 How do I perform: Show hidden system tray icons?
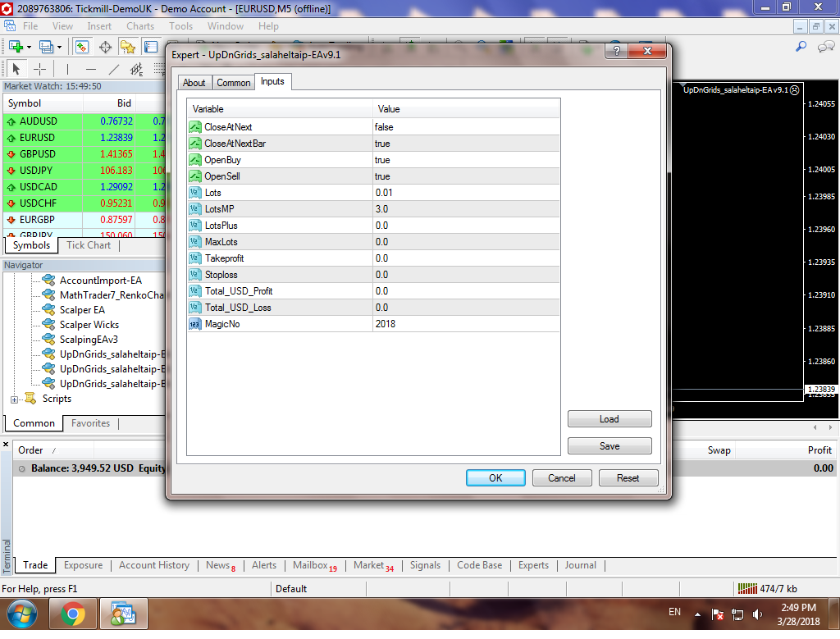click(697, 614)
